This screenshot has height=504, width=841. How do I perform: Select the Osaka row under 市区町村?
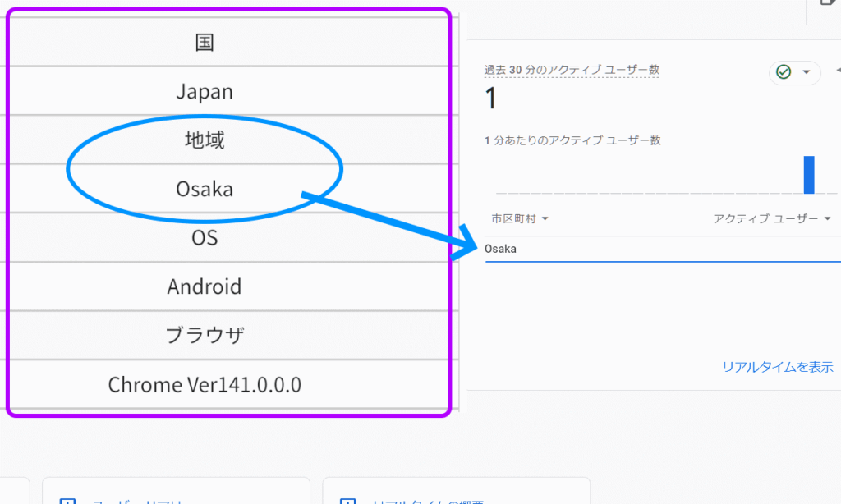click(x=500, y=249)
